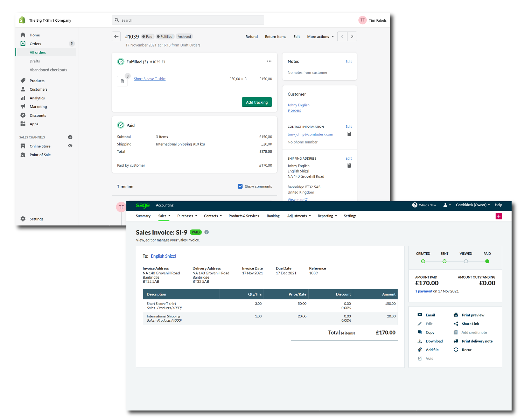525x420 pixels.
Task: Uncheck the Show comments checkbox
Action: click(x=240, y=186)
